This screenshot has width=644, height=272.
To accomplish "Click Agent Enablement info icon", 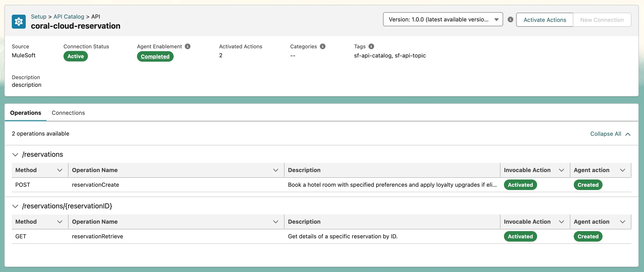I will pyautogui.click(x=187, y=46).
